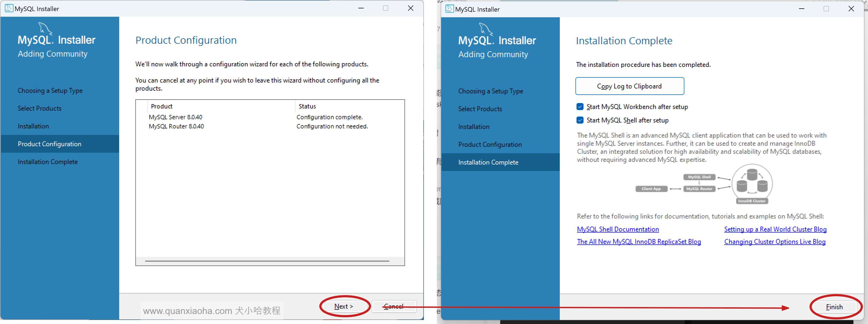Screen dimensions: 868x324
Task: Click MySQL Installer title icon in right window
Action: pos(449,9)
